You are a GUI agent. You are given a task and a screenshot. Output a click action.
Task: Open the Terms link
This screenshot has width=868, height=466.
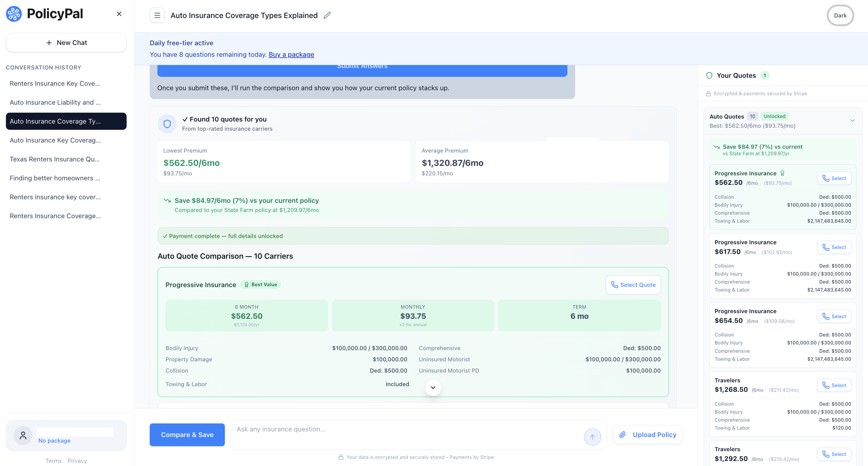(54, 461)
